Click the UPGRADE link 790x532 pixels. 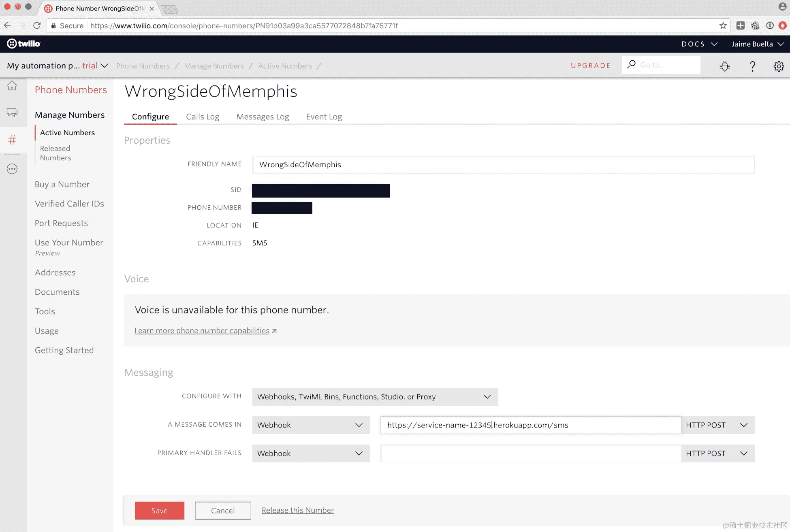pos(591,66)
